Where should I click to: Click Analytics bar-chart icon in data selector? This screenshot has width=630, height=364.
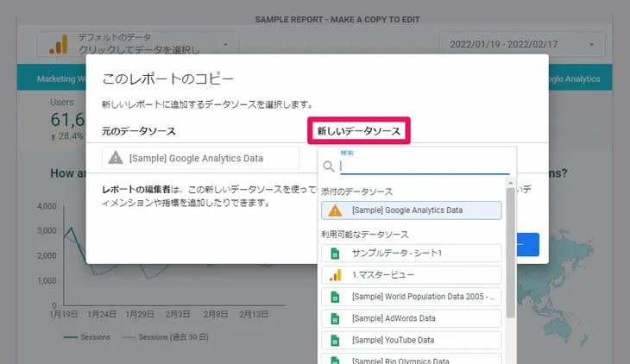(59, 44)
